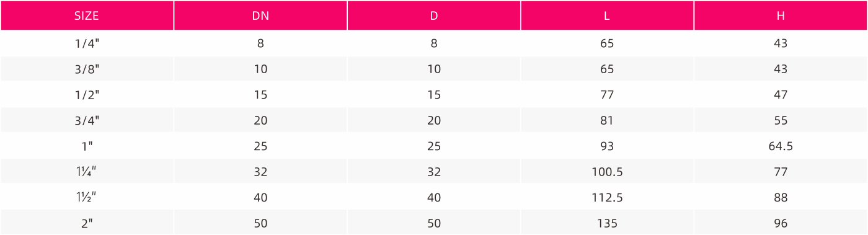Click the L value 100.5
Image resolution: width=868 pixels, height=235 pixels.
[x=607, y=172]
